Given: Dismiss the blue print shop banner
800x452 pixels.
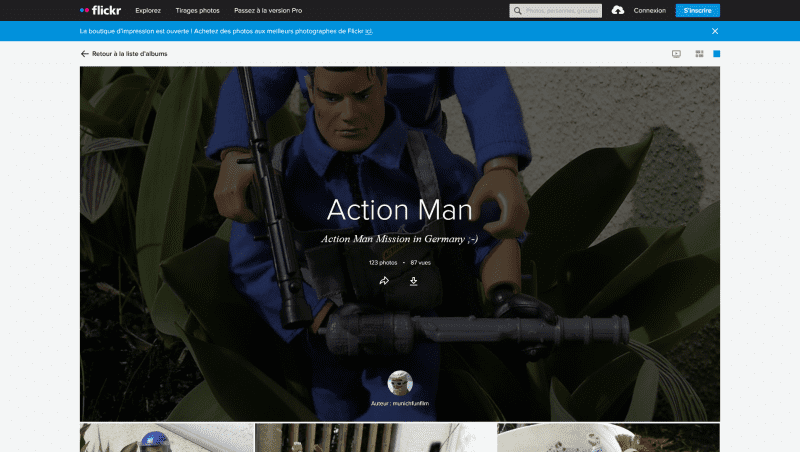Looking at the screenshot, I should [x=715, y=31].
